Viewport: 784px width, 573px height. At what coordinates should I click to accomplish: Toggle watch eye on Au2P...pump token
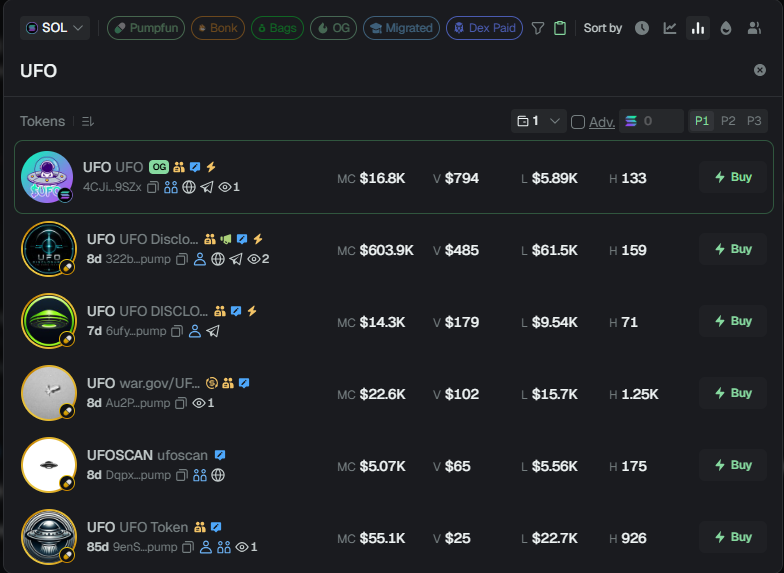(199, 403)
